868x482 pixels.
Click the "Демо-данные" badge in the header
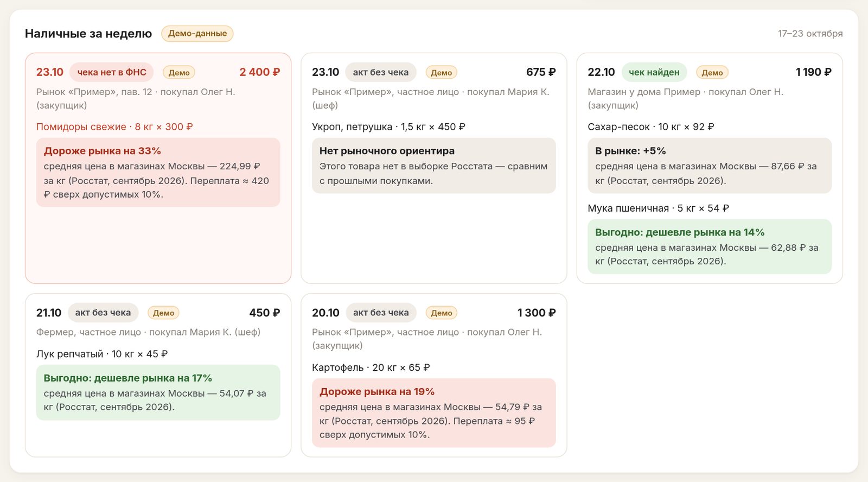pyautogui.click(x=197, y=34)
